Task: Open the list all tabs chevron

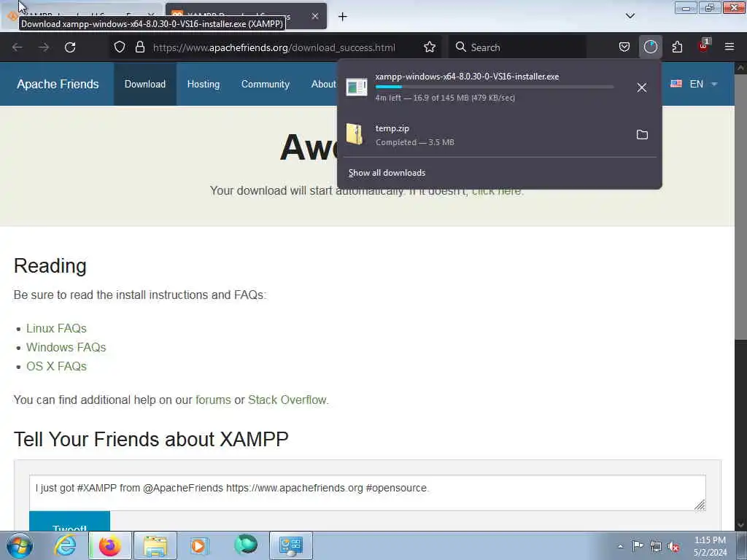Action: [x=630, y=16]
